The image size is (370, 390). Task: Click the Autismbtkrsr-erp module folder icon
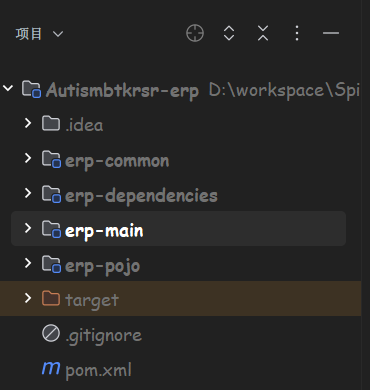click(31, 89)
